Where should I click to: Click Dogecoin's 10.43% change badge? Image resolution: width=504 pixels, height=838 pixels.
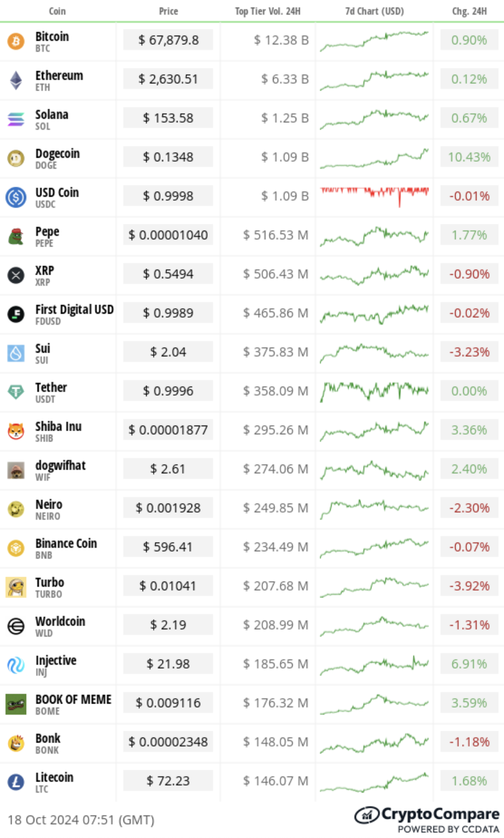tap(469, 157)
